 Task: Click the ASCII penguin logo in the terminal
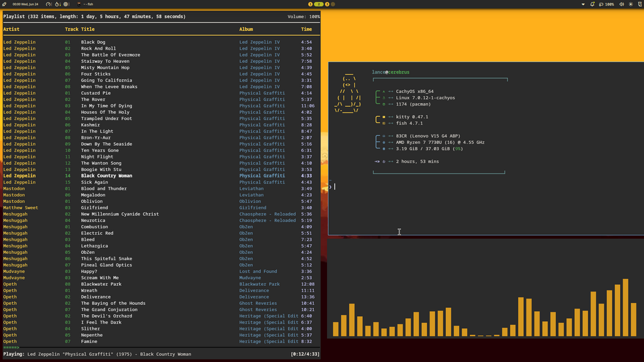pyautogui.click(x=347, y=93)
